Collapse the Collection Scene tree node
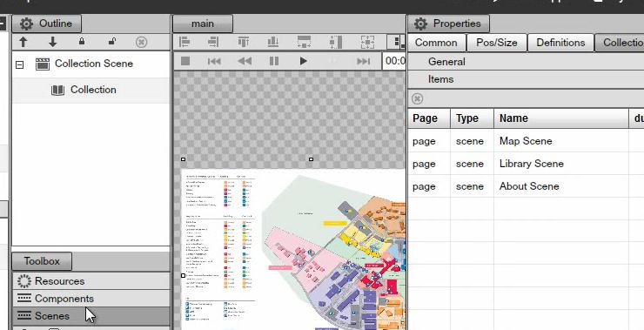The height and width of the screenshot is (330, 644). pyautogui.click(x=19, y=64)
